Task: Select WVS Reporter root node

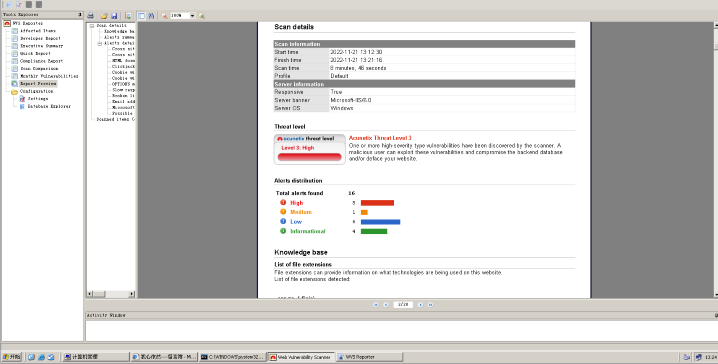Action: point(27,23)
